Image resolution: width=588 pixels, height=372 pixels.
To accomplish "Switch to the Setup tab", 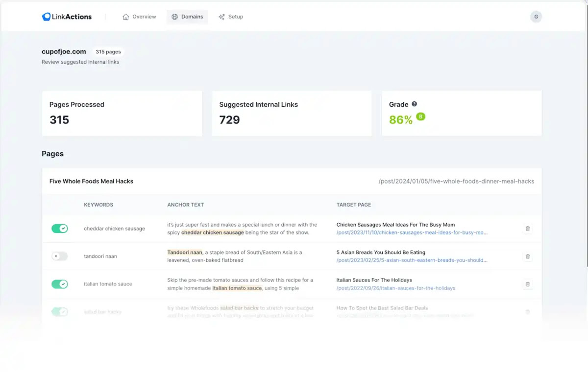I will click(x=235, y=17).
